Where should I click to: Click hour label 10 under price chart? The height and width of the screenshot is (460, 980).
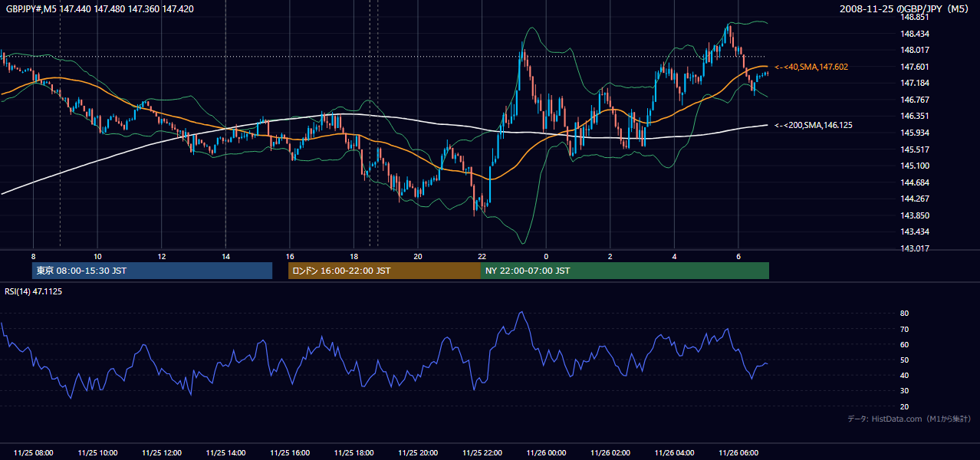97,256
